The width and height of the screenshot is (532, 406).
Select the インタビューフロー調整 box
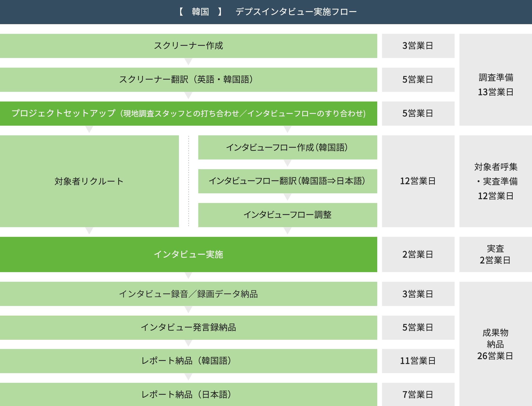point(288,215)
